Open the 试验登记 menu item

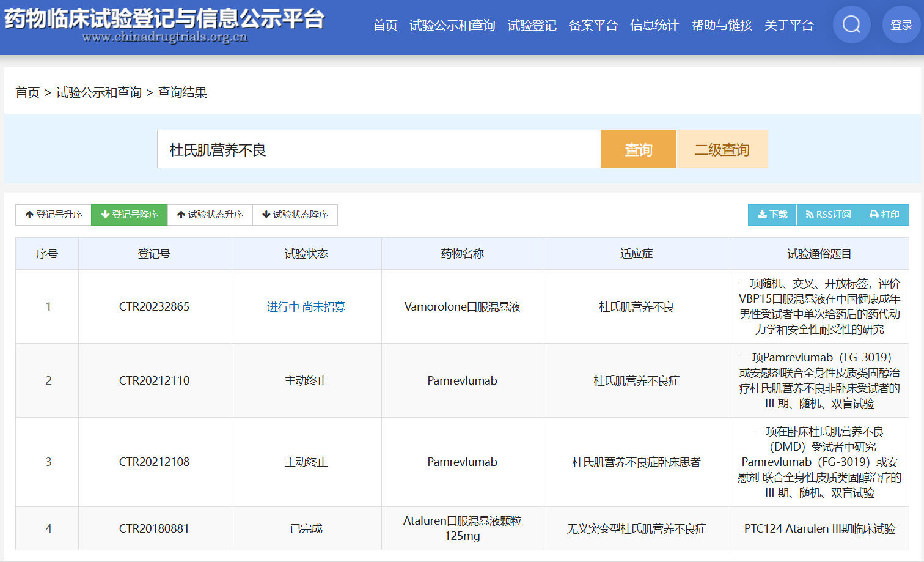(x=532, y=25)
